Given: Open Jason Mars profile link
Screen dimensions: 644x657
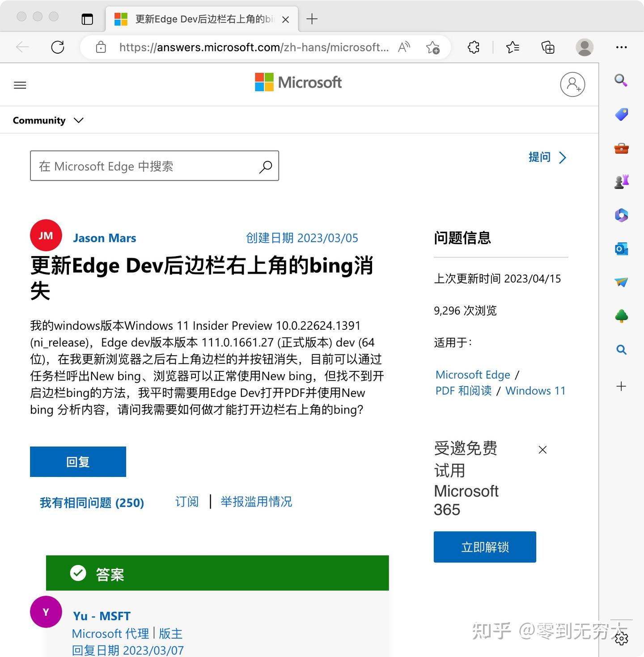Looking at the screenshot, I should [104, 238].
